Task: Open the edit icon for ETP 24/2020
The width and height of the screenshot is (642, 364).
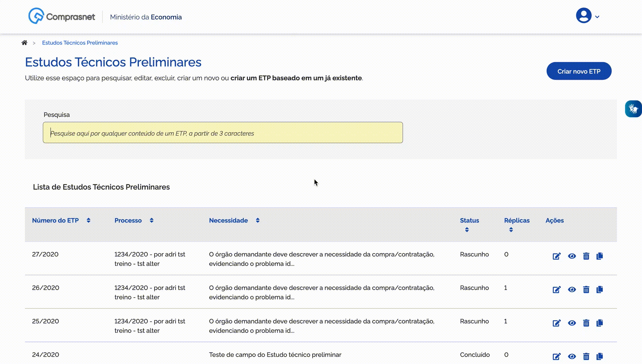Action: [x=556, y=356]
